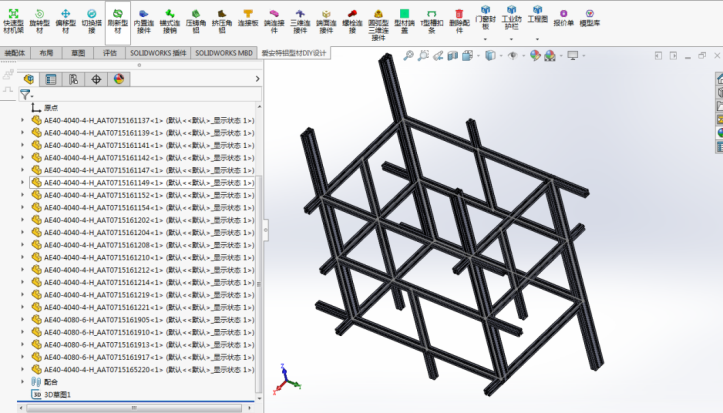This screenshot has width=723, height=413.
Task: Click the XYZ orientation triad
Action: [x=286, y=379]
